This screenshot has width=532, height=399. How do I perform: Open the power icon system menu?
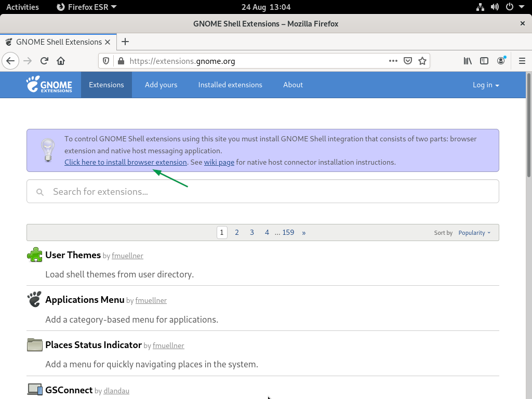(x=510, y=7)
